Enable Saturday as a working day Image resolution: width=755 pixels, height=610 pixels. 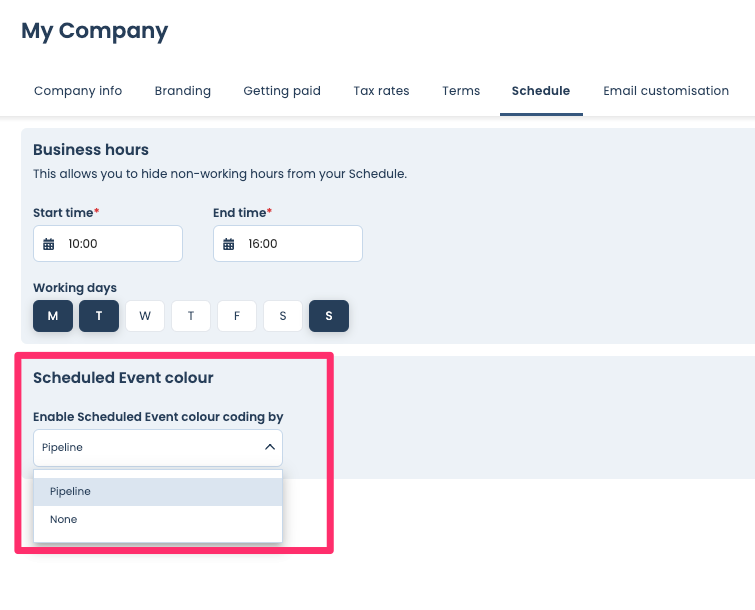(x=283, y=316)
